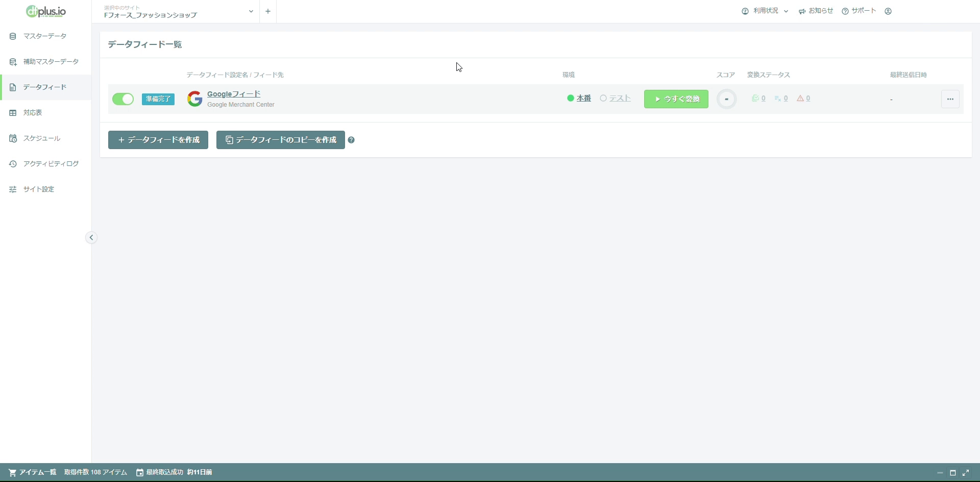Open the row's three-dot more menu

pos(950,99)
